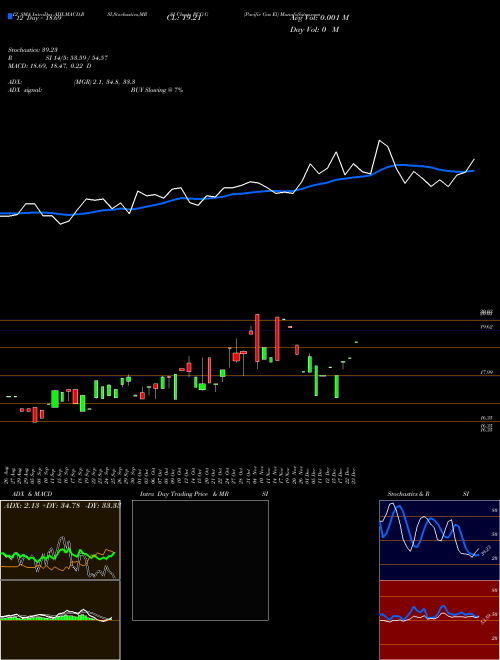500x660 pixels.
Task: Click the 'Stochastics & R SI' panel title
Action: pyautogui.click(x=428, y=494)
